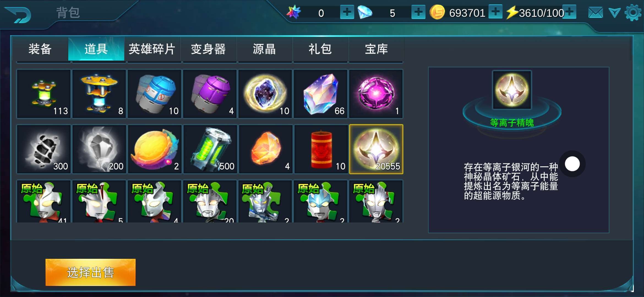Click the 选择出售 button

point(91,272)
